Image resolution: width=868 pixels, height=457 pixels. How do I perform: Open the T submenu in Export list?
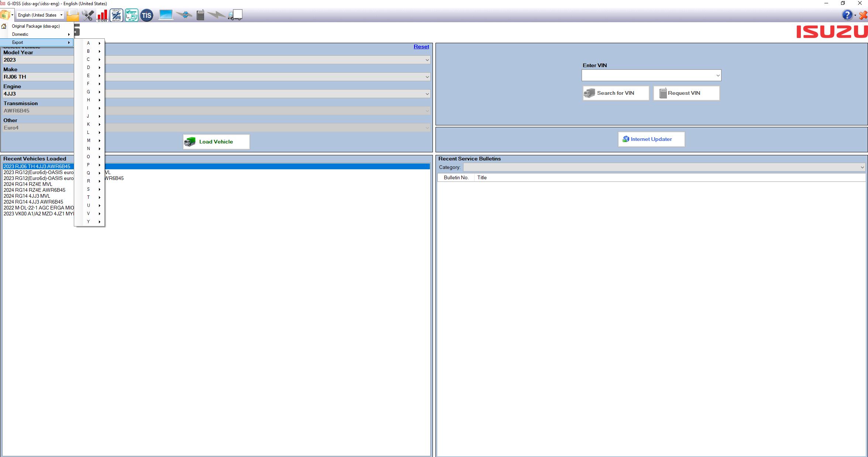pos(90,197)
